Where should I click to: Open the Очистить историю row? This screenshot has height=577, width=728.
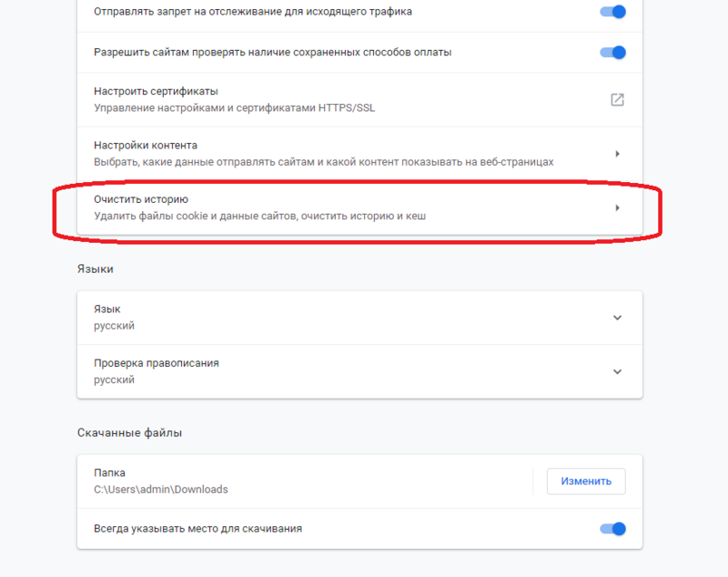359,208
